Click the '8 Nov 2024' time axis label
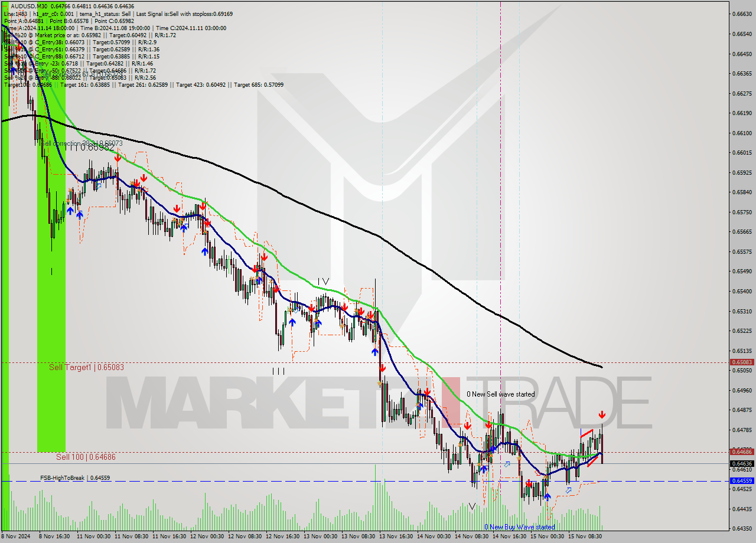Screen dimensions: 756x543 [x=16, y=537]
